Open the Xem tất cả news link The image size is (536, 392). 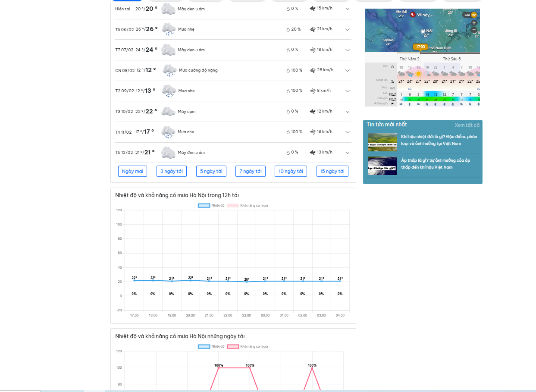point(467,125)
